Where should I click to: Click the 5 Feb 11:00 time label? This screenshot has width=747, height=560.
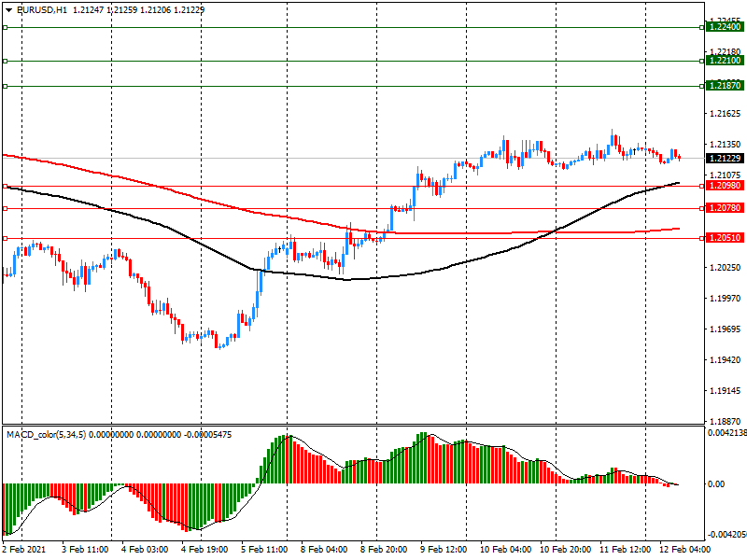click(x=262, y=551)
